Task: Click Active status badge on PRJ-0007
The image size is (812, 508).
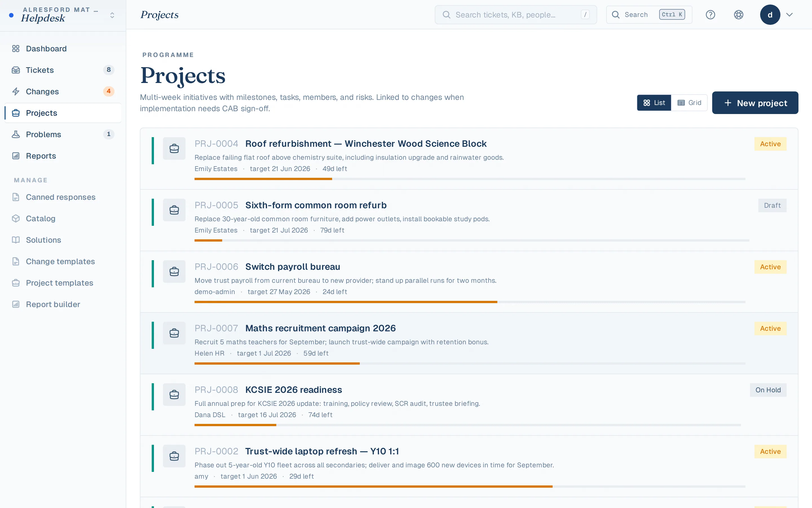Action: [770, 328]
